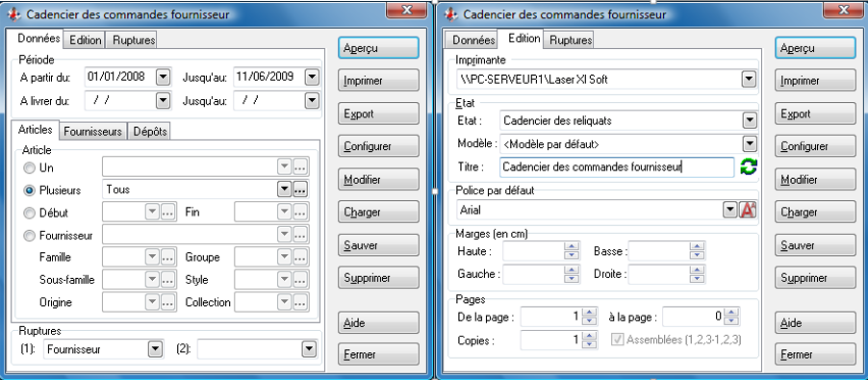The height and width of the screenshot is (380, 868).
Task: Open the first Jusqu'au date dropdown (11/06/2009)
Action: [312, 77]
